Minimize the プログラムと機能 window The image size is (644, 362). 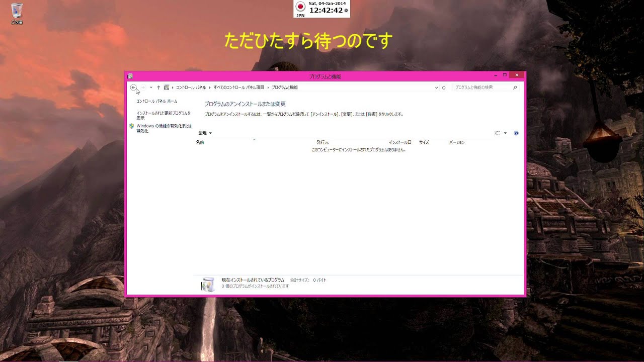click(496, 75)
